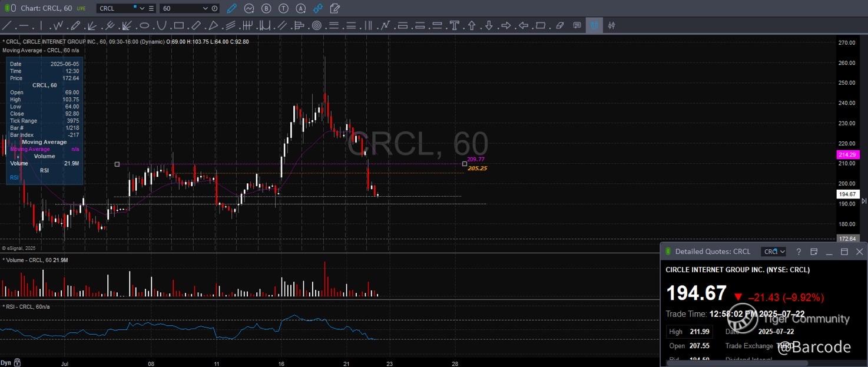The height and width of the screenshot is (367, 868).
Task: Select the volume profile bars tool
Action: [299, 25]
